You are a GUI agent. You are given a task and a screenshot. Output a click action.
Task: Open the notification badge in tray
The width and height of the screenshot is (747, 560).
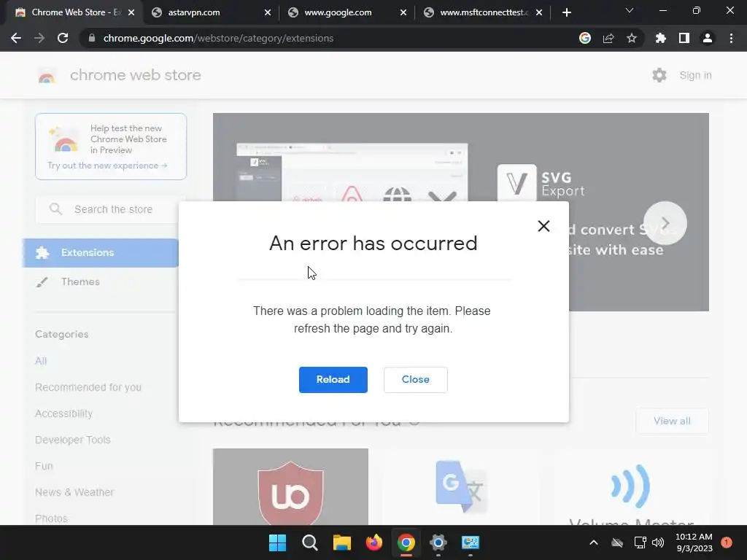(x=727, y=542)
